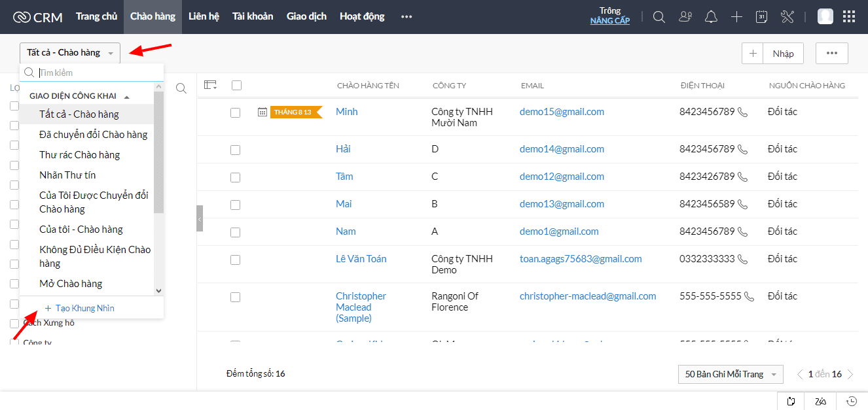The width and height of the screenshot is (868, 410).
Task: Tick the checkbox for the Minh row
Action: 236,112
